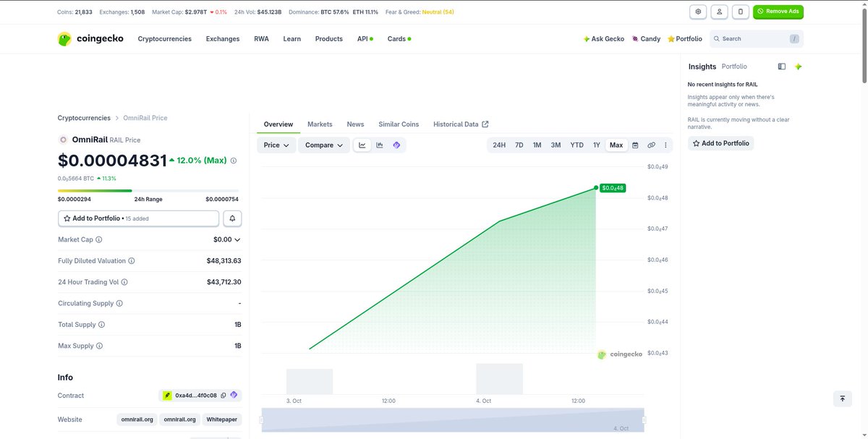This screenshot has height=439, width=868.
Task: Open the user account icon
Action: (719, 12)
